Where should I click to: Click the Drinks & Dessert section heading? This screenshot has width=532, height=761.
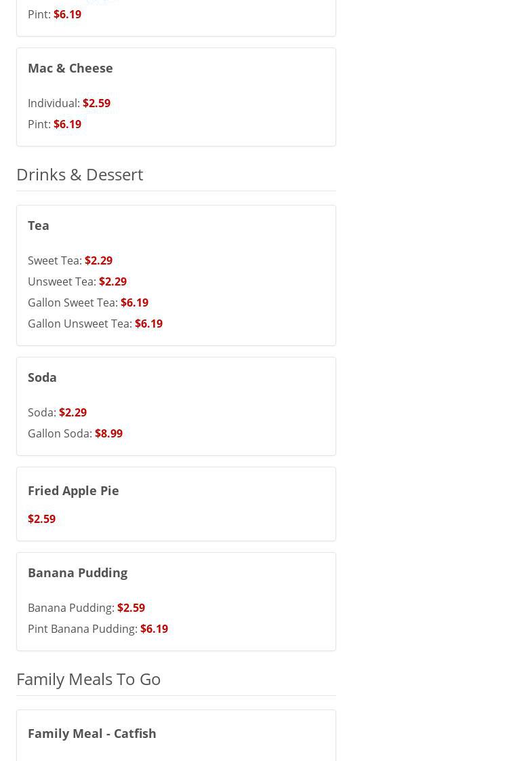click(x=79, y=174)
